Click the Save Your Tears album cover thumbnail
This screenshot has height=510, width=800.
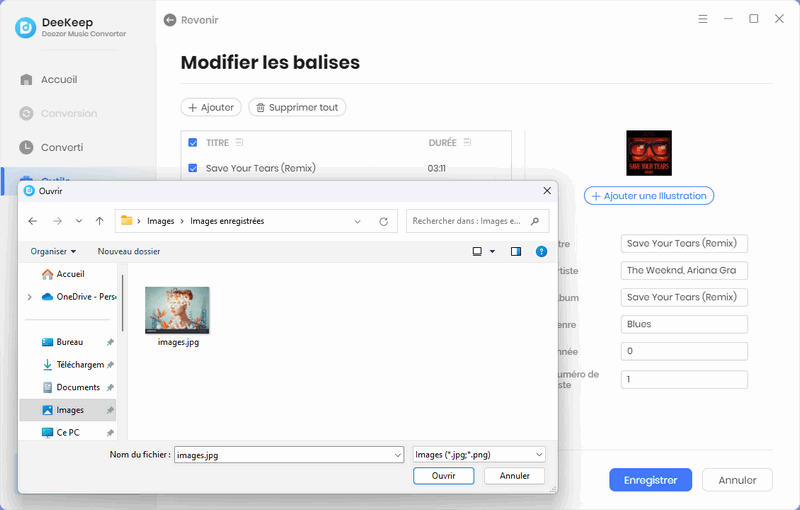[649, 153]
